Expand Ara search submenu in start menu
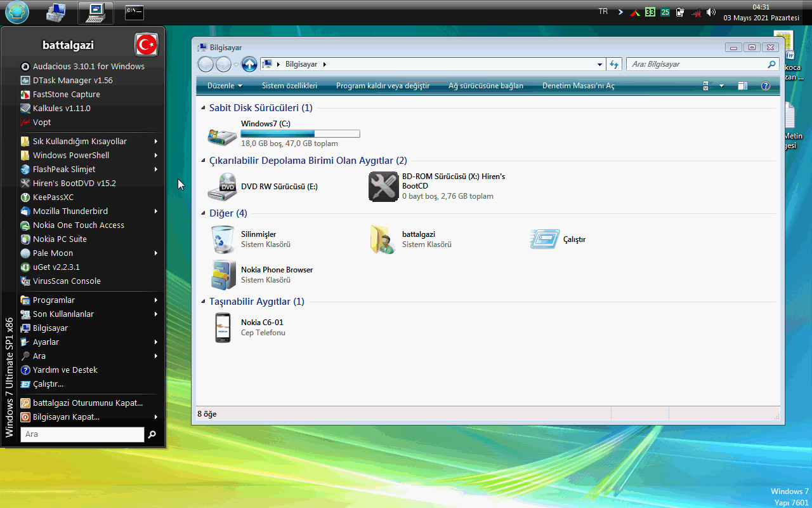 [x=89, y=356]
